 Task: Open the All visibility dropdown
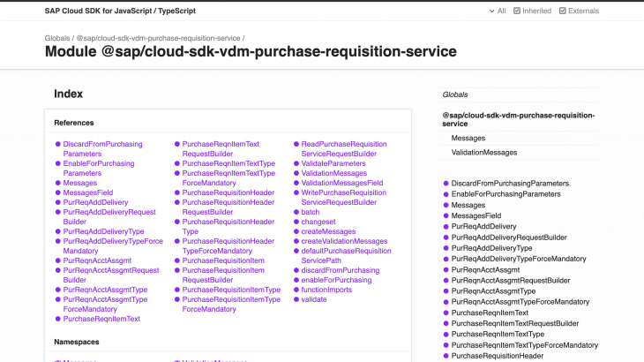tap(498, 11)
